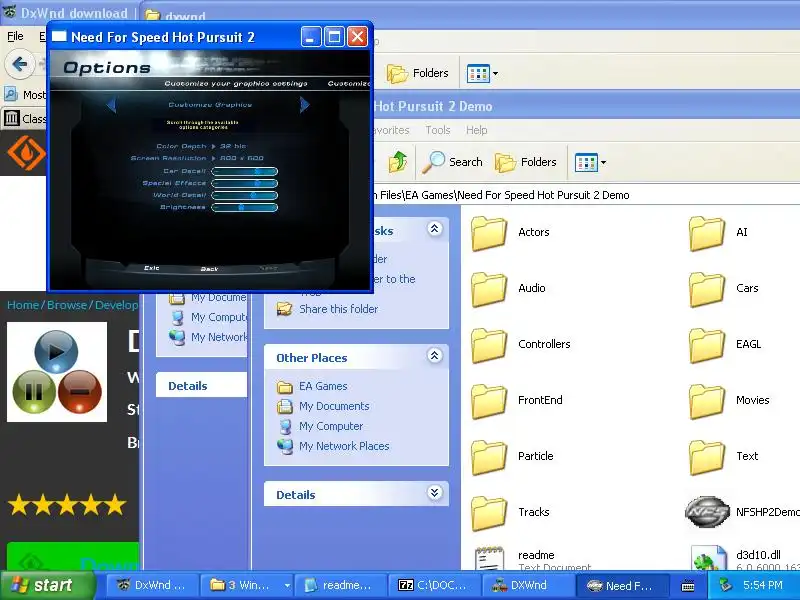
Task: Go to My Network Places in Other Places
Action: [x=333, y=446]
